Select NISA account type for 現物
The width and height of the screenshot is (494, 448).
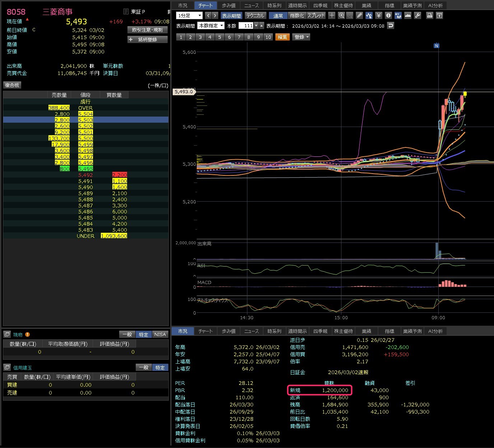pyautogui.click(x=160, y=335)
